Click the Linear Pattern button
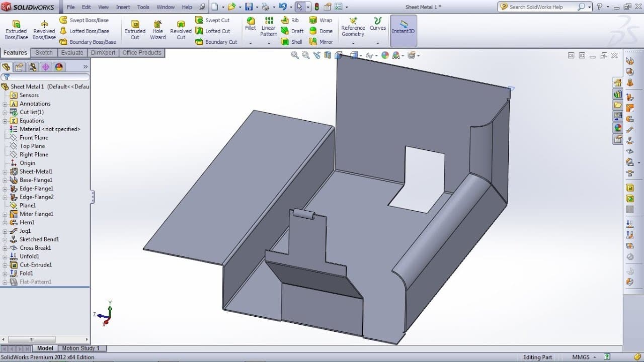This screenshot has height=362, width=644. (269, 27)
